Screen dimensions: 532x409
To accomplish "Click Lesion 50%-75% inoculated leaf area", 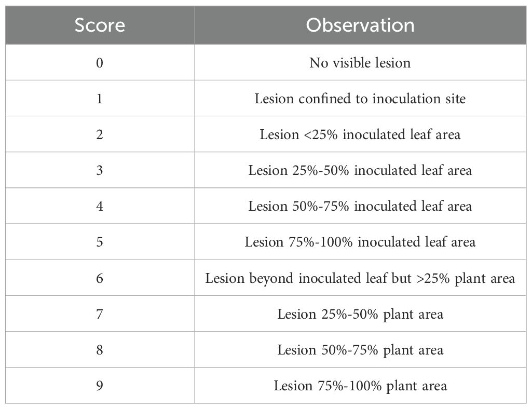I will pos(360,206).
